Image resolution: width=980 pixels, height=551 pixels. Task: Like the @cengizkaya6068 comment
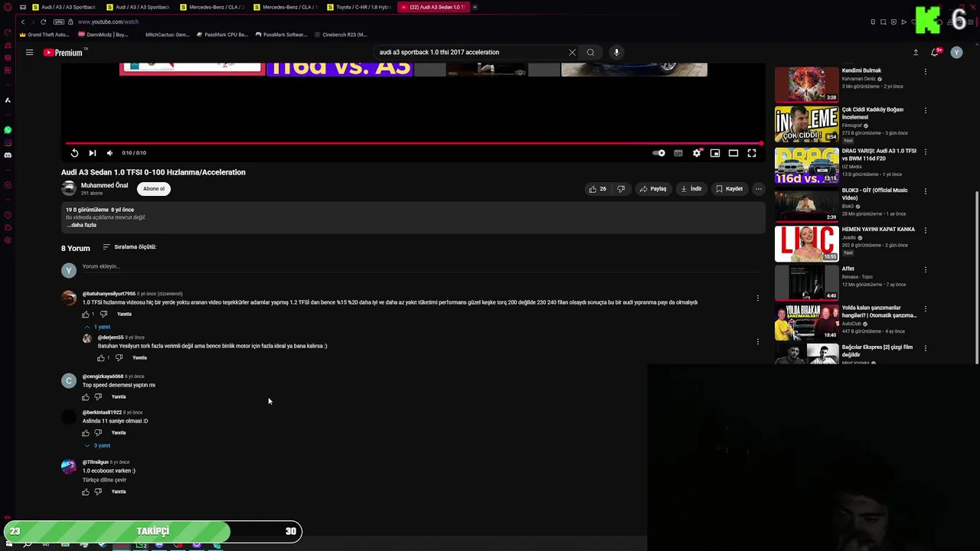point(86,397)
